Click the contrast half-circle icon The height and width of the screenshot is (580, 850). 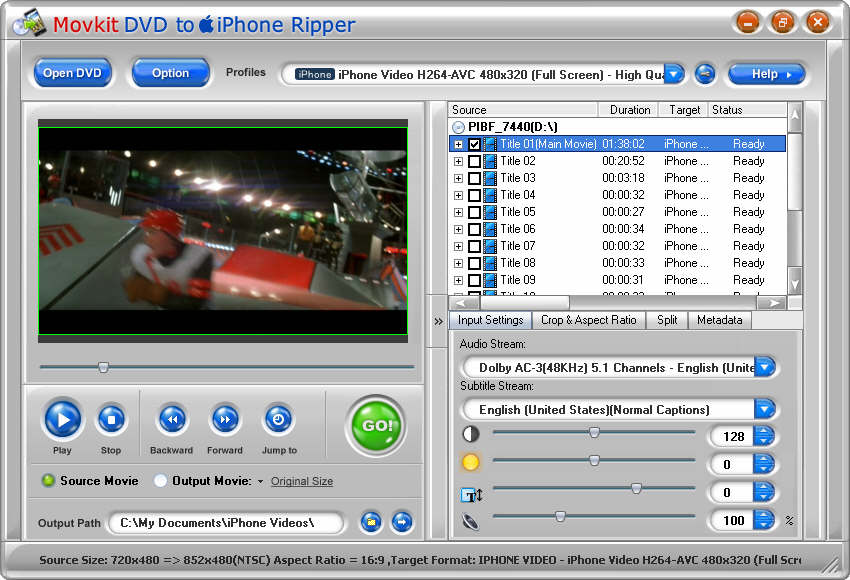(x=471, y=434)
